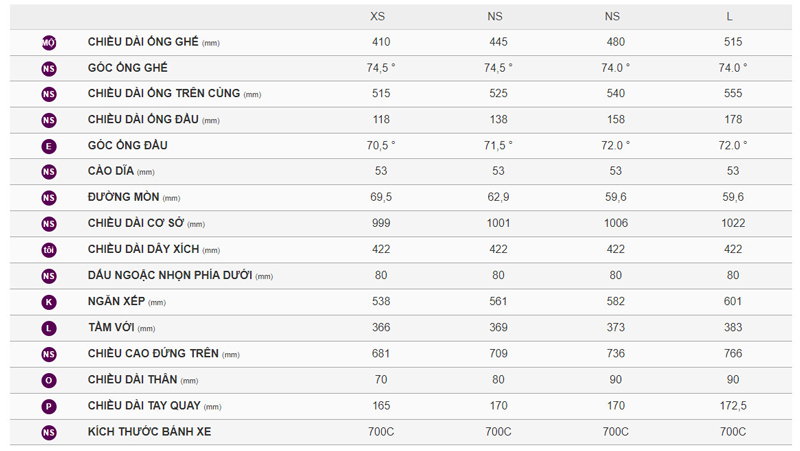
Task: Click the 681 standover height value
Action: (380, 354)
